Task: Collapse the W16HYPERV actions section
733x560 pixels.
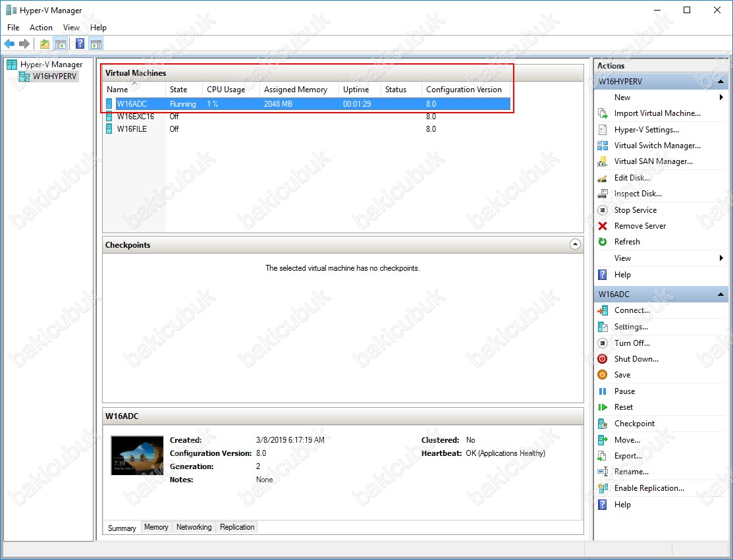Action: [x=720, y=82]
